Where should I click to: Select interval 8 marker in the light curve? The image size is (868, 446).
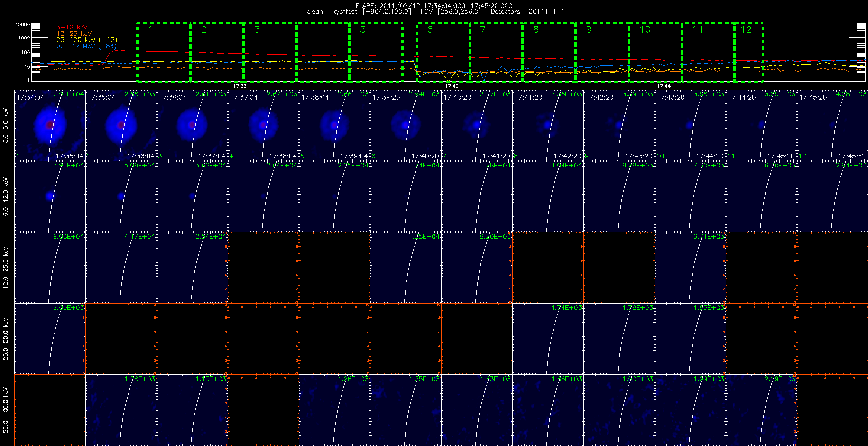536,30
